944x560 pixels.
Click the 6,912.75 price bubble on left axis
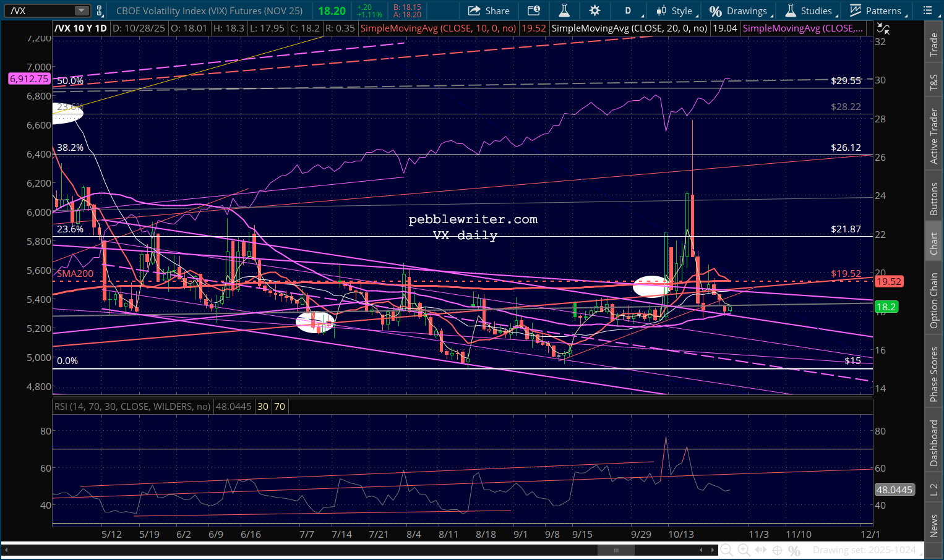tap(29, 78)
